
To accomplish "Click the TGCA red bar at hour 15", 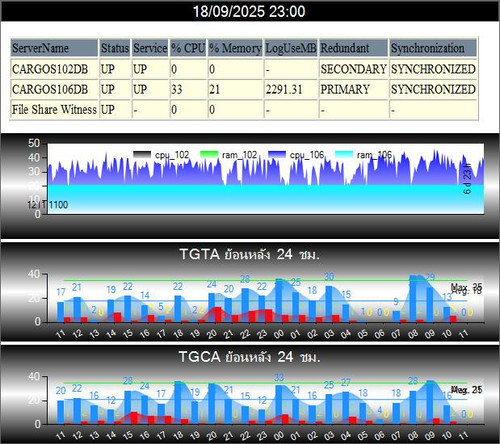I will coord(134,418).
